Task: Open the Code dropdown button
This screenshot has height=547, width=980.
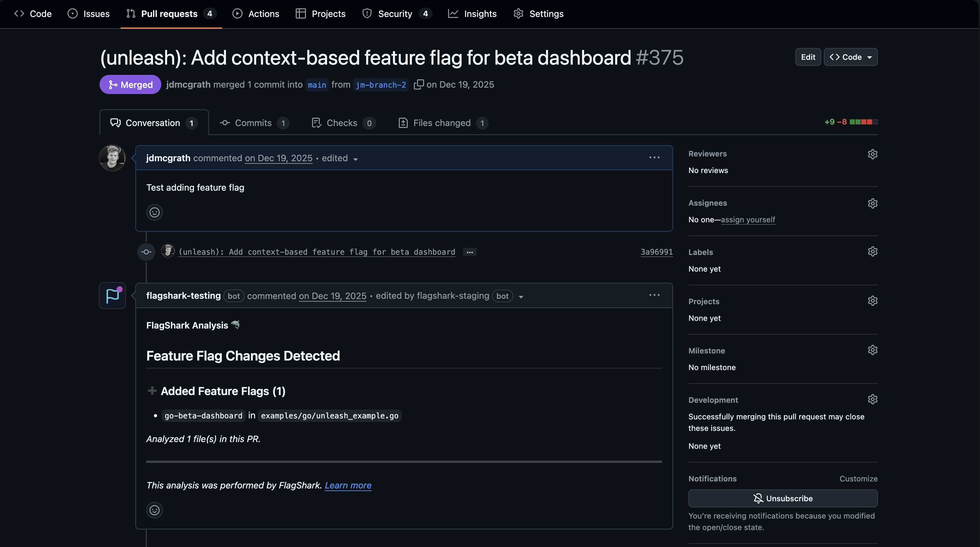Action: coord(851,57)
